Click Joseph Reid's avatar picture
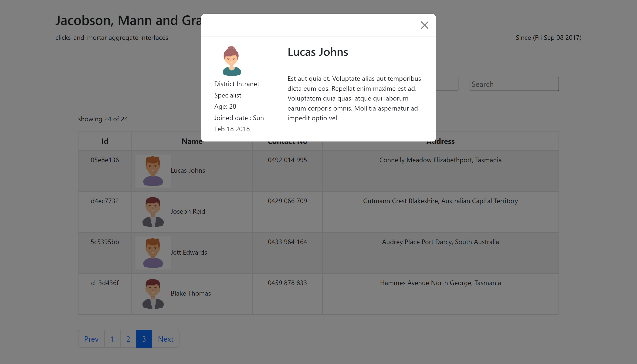 click(x=153, y=212)
